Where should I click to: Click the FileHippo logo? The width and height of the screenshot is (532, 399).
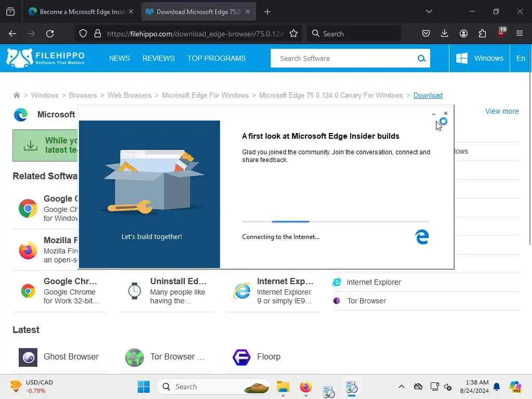(x=46, y=58)
